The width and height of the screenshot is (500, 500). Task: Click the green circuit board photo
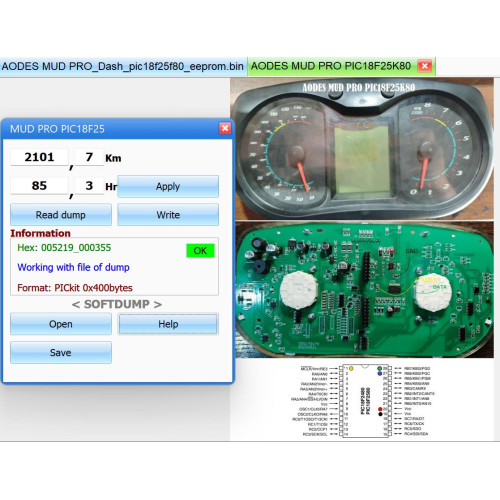(364, 290)
